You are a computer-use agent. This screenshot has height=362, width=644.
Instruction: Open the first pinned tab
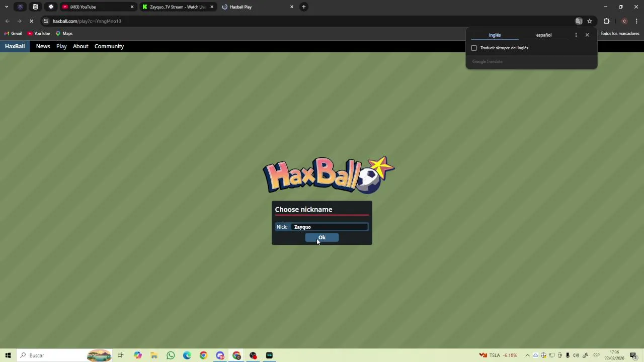20,7
